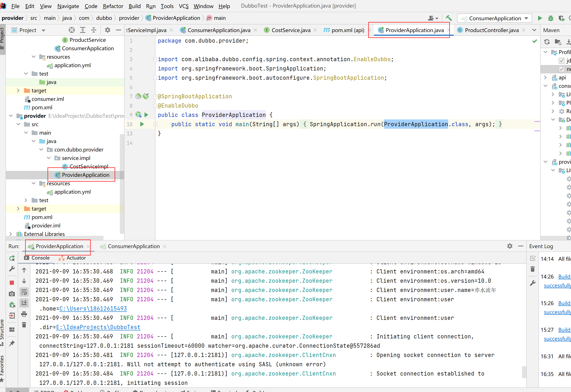Click the Select Opened File target icon
This screenshot has height=392, width=571.
point(72,30)
